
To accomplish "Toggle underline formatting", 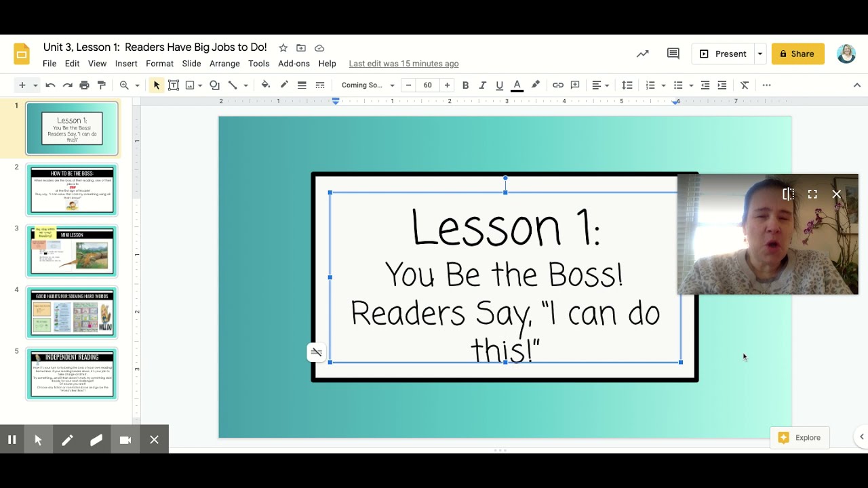I will tap(500, 85).
